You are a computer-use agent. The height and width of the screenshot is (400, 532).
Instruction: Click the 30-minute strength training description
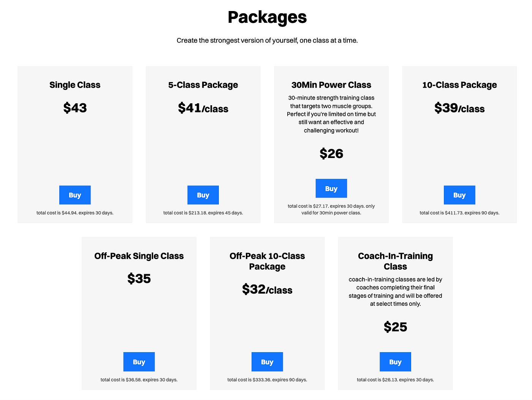click(x=331, y=114)
